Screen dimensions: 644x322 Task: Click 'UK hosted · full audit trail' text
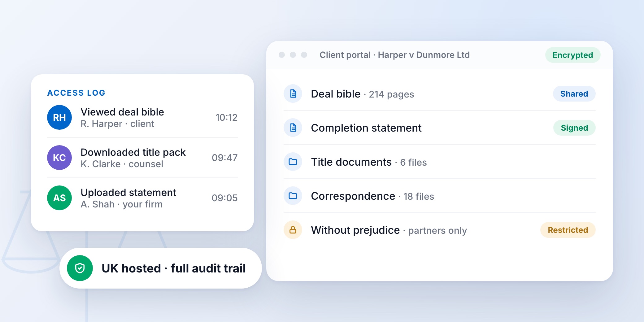point(174,268)
